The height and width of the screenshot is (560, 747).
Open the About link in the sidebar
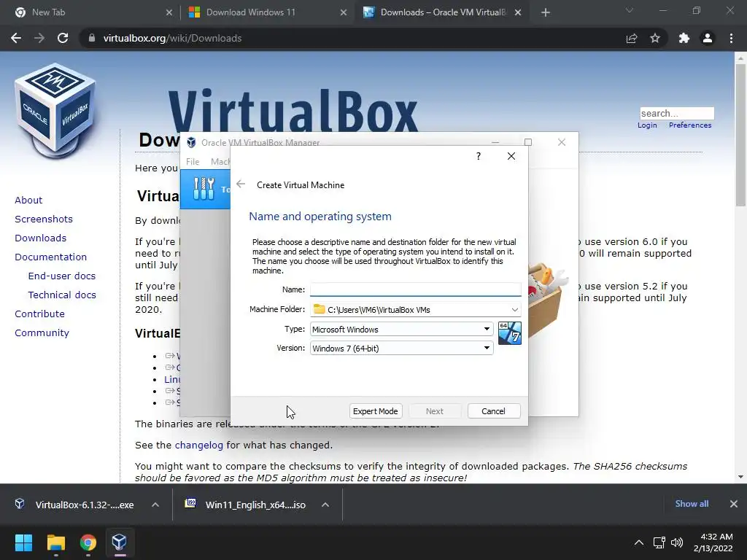tap(28, 200)
